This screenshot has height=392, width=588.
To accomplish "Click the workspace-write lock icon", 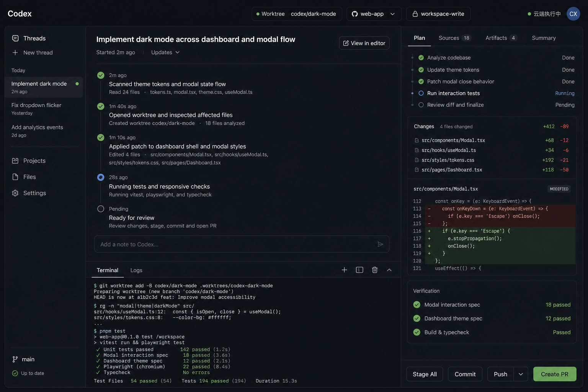I will click(415, 14).
